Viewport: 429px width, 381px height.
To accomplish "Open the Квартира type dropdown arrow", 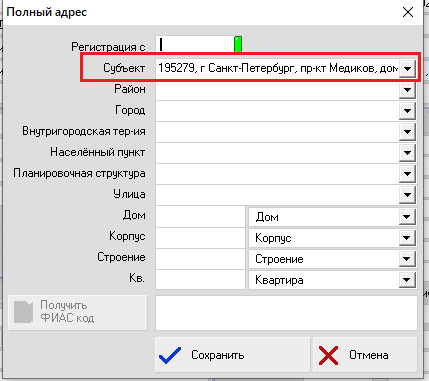I will click(x=407, y=280).
